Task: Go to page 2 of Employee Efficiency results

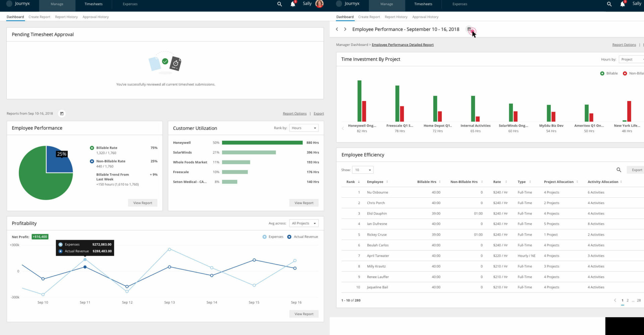Action: coord(627,300)
